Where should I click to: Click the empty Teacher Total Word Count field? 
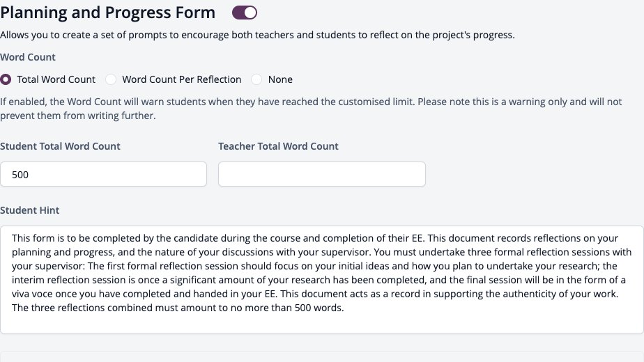coord(322,174)
